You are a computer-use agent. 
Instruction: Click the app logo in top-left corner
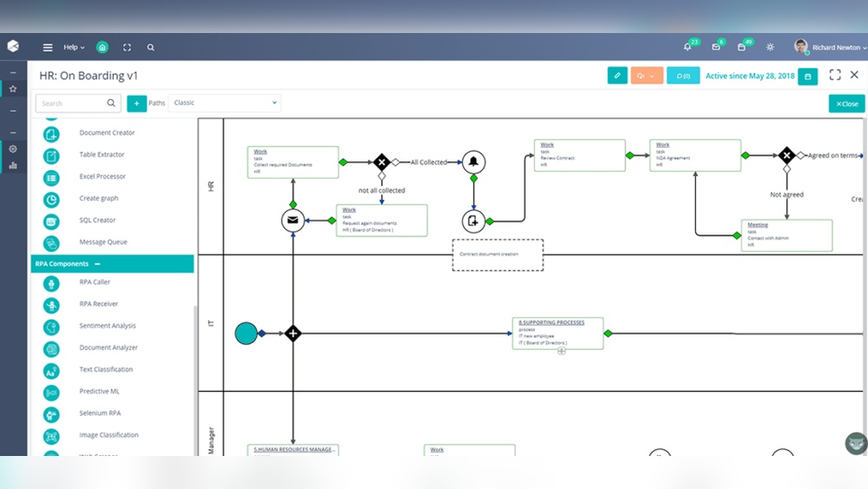click(13, 46)
